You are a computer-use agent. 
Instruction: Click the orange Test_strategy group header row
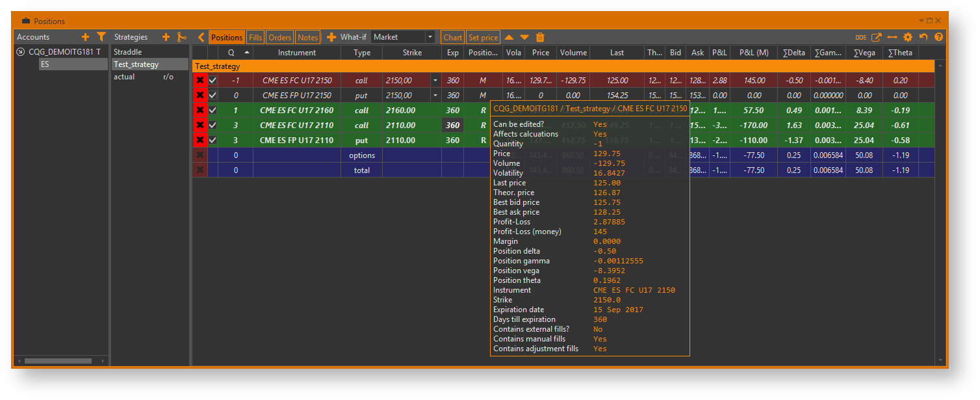pos(563,66)
